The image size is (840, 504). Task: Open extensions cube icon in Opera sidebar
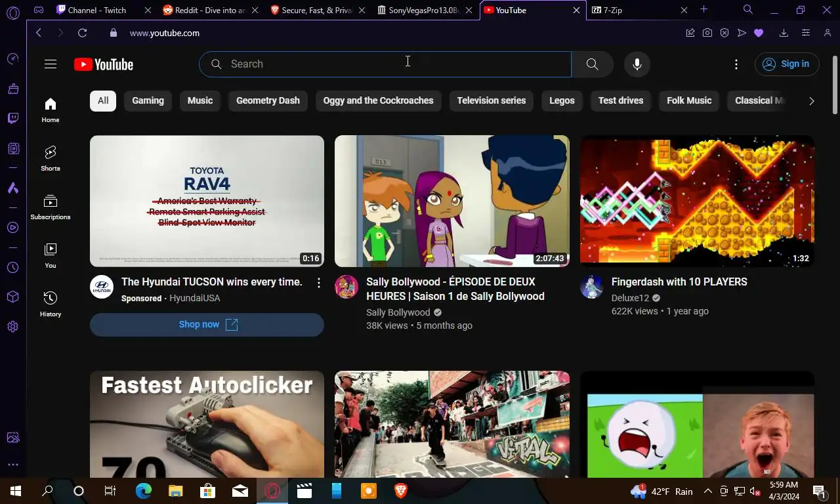pyautogui.click(x=13, y=297)
